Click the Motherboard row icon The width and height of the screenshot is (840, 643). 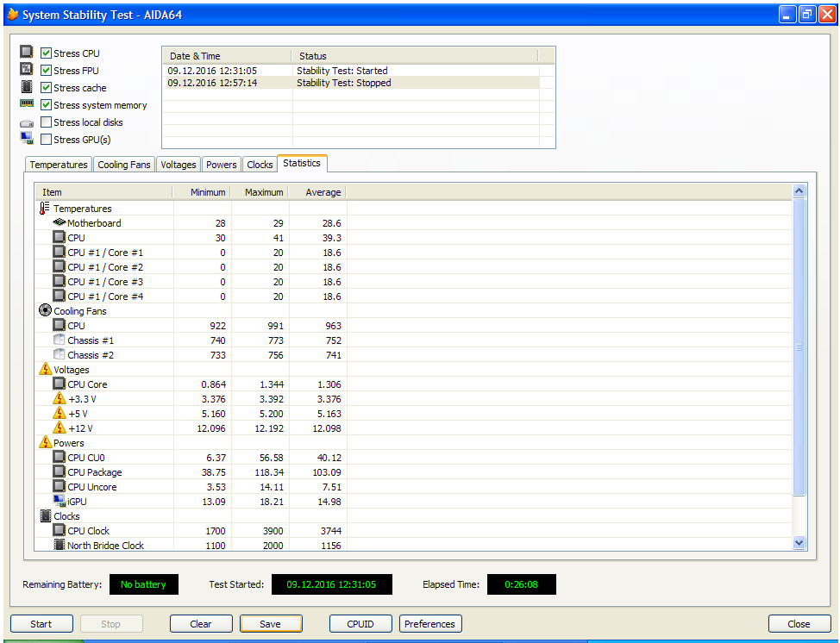tap(59, 222)
